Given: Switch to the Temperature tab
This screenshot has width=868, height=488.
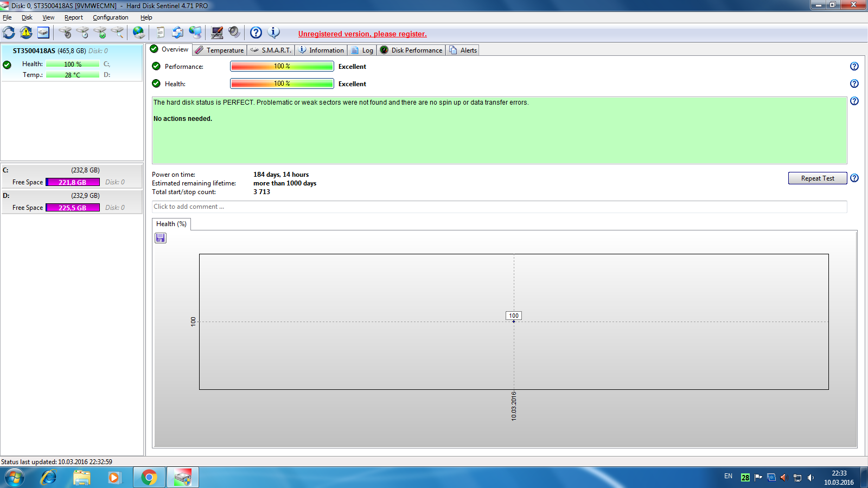Looking at the screenshot, I should pos(220,50).
